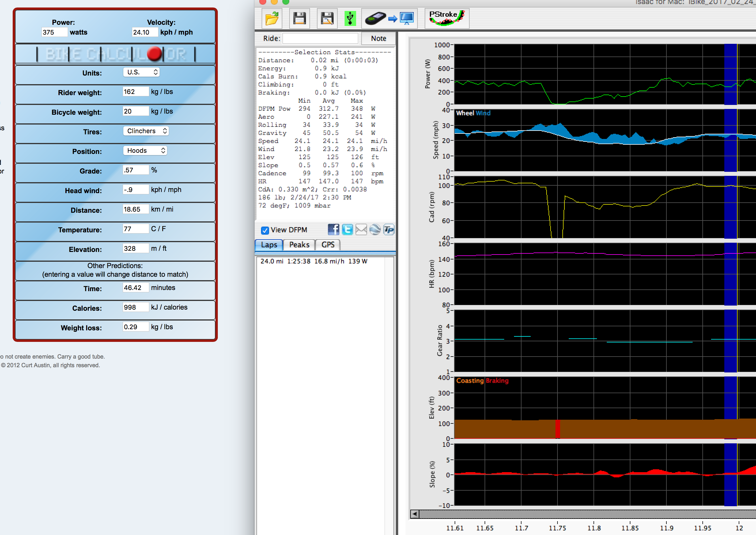This screenshot has height=535, width=756.
Task: Click the Ride name input field
Action: coord(320,39)
